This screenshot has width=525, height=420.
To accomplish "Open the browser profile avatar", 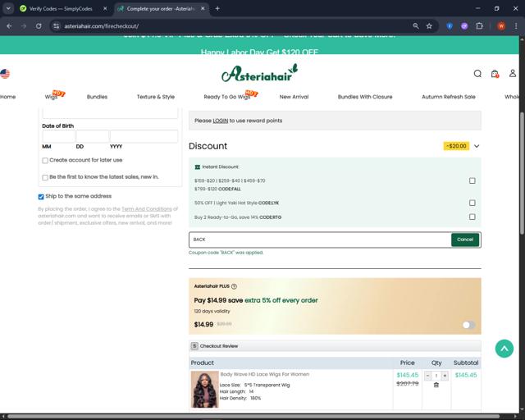I will [501, 25].
